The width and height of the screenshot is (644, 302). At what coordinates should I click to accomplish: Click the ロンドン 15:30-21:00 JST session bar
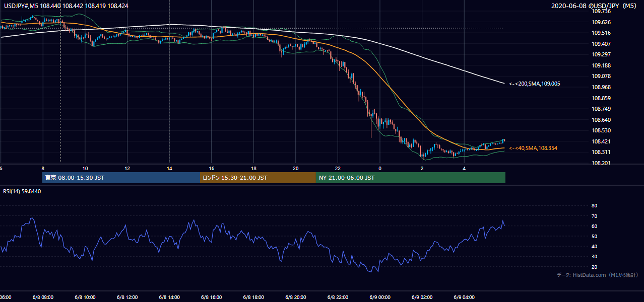pos(258,178)
